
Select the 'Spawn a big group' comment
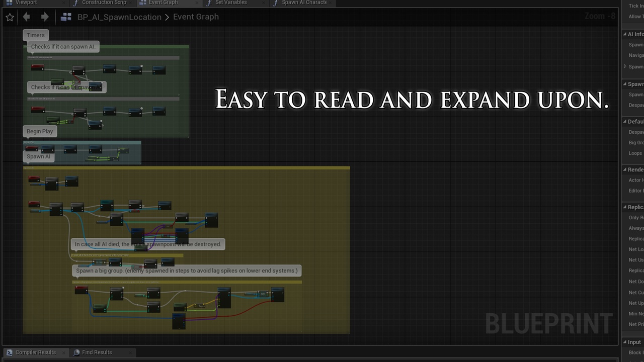187,270
